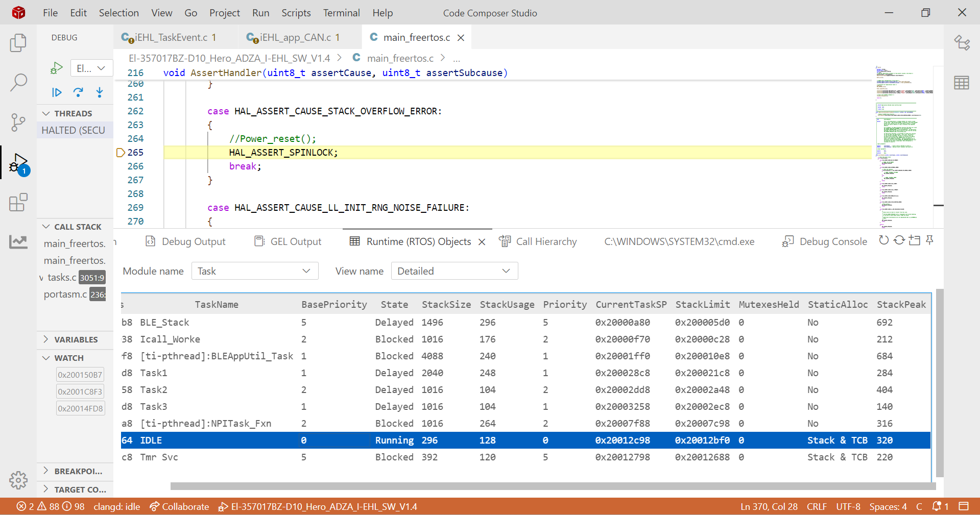Click the Spaces: 4 indentation indicator
The height and width of the screenshot is (515, 980).
pos(888,507)
